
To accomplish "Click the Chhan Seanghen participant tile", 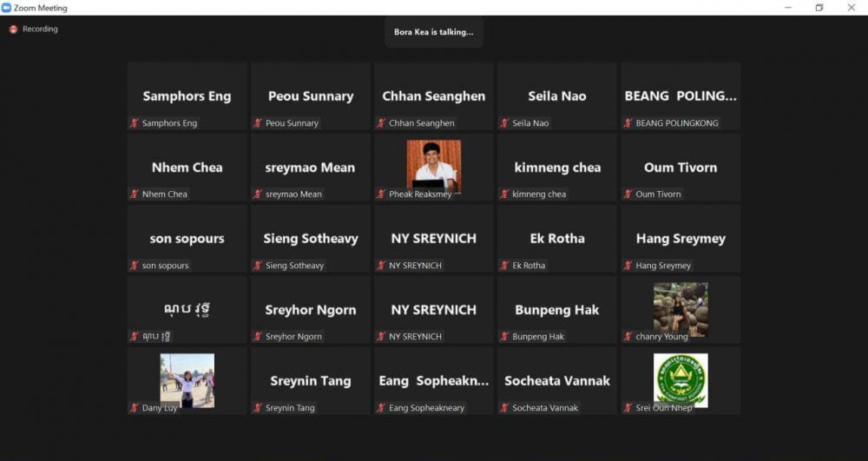I will [x=433, y=96].
